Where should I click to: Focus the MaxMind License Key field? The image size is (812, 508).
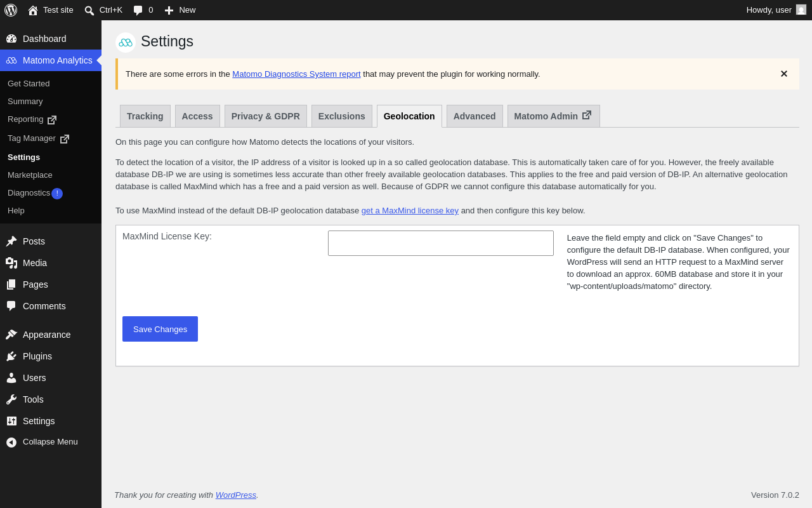[x=441, y=243]
